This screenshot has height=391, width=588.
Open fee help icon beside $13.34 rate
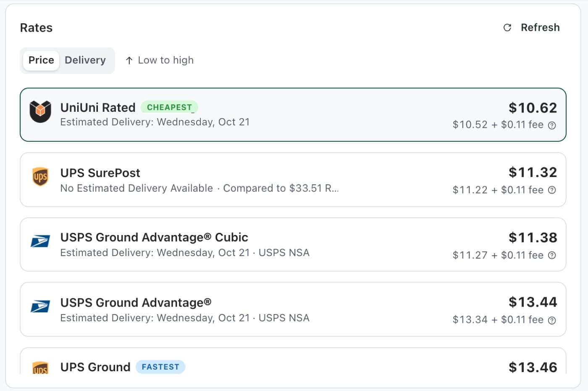click(552, 320)
